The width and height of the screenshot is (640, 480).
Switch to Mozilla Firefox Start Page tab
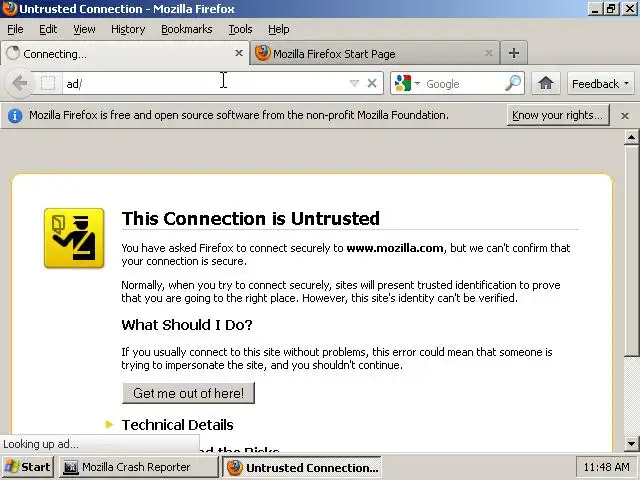tap(374, 53)
